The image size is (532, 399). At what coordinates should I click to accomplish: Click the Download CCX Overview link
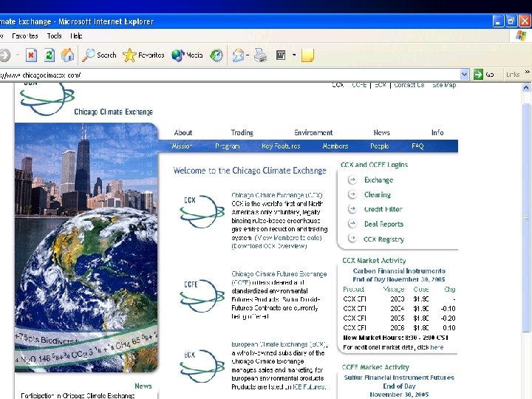(x=269, y=246)
